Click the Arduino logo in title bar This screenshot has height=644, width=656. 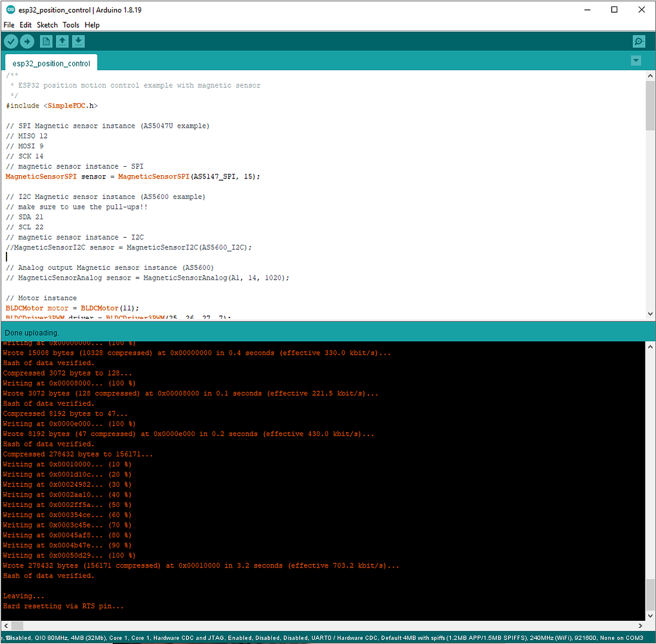coord(10,10)
